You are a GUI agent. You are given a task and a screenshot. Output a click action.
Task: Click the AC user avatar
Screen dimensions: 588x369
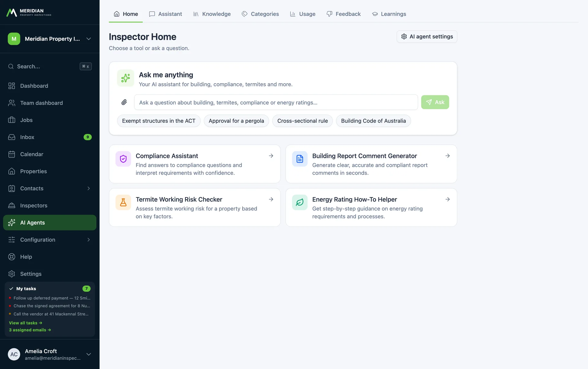coord(14,354)
